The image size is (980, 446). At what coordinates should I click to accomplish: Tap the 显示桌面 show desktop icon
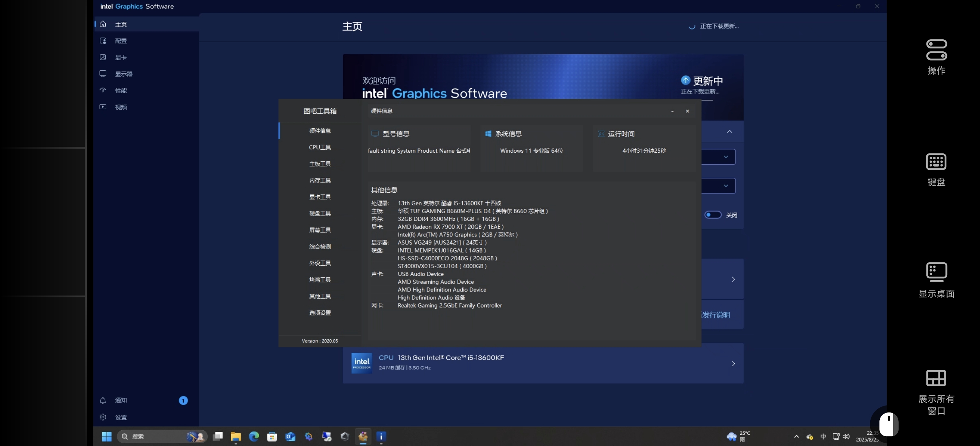click(936, 272)
